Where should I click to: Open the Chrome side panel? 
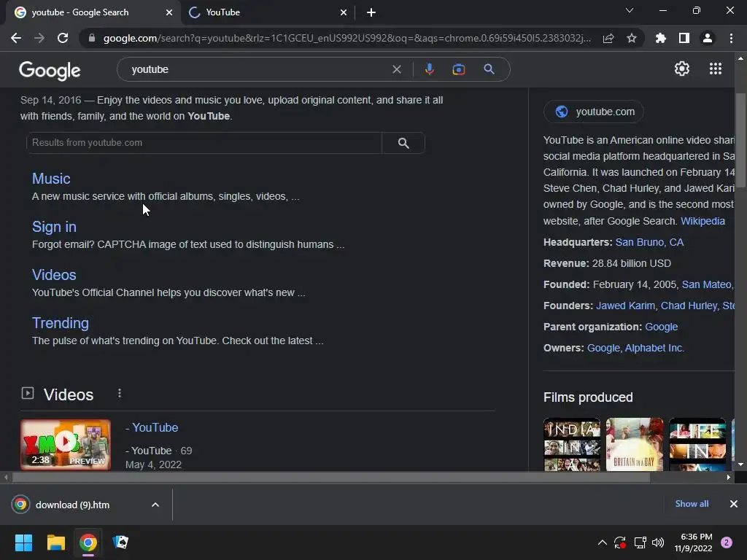684,38
